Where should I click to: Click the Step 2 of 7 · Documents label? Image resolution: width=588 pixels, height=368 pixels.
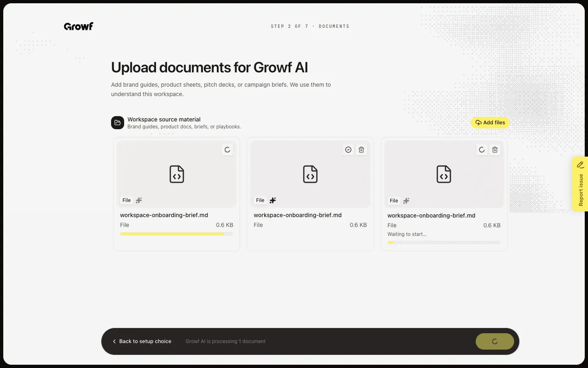310,26
